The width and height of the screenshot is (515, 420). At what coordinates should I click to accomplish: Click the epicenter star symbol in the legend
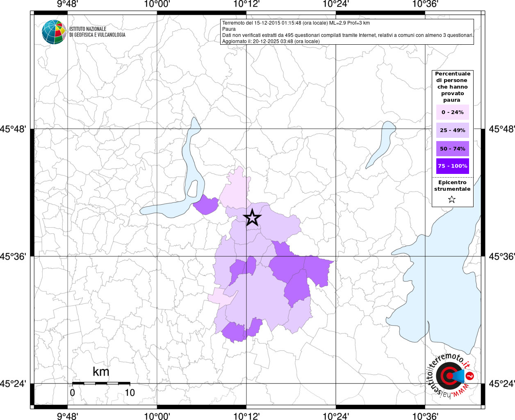point(452,199)
